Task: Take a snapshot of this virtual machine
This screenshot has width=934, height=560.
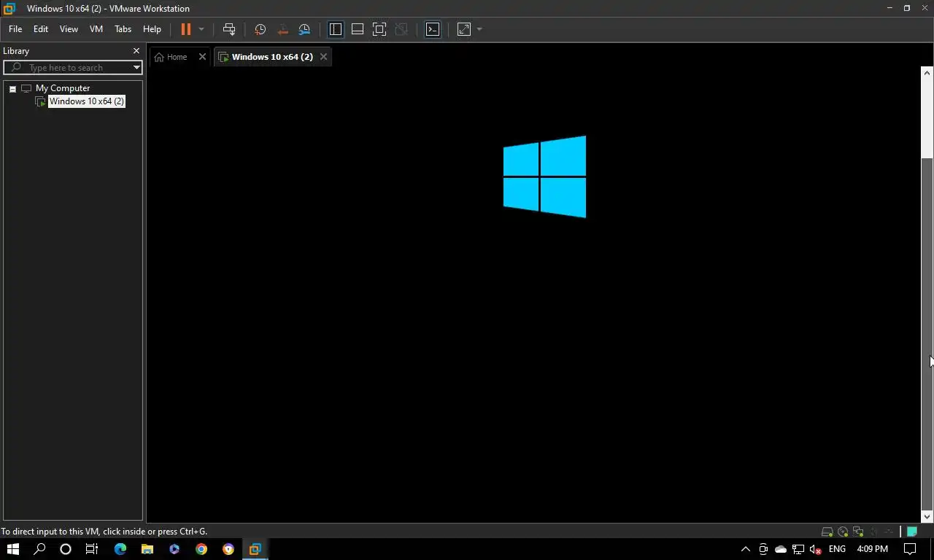Action: click(x=260, y=29)
